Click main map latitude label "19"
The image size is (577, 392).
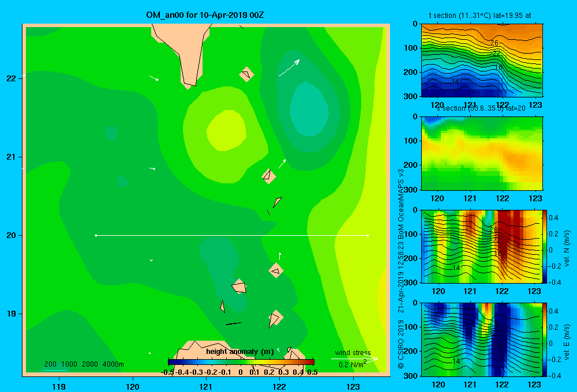click(x=11, y=314)
